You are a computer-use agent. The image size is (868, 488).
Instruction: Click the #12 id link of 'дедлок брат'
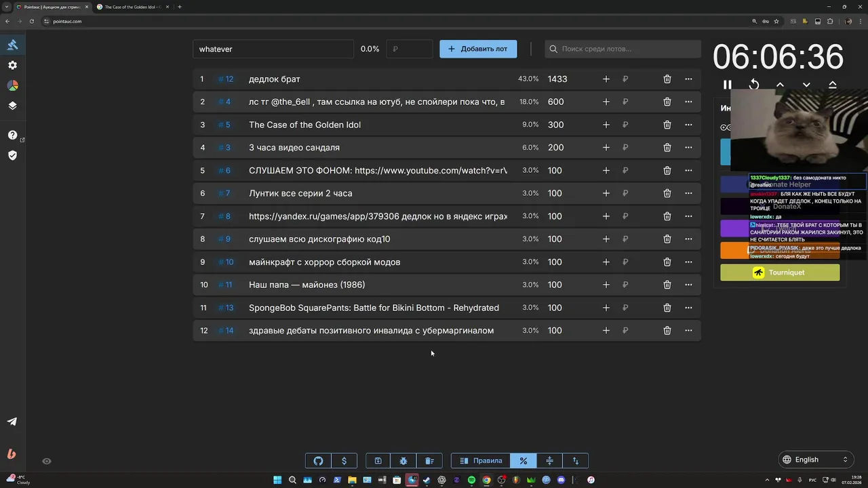226,79
